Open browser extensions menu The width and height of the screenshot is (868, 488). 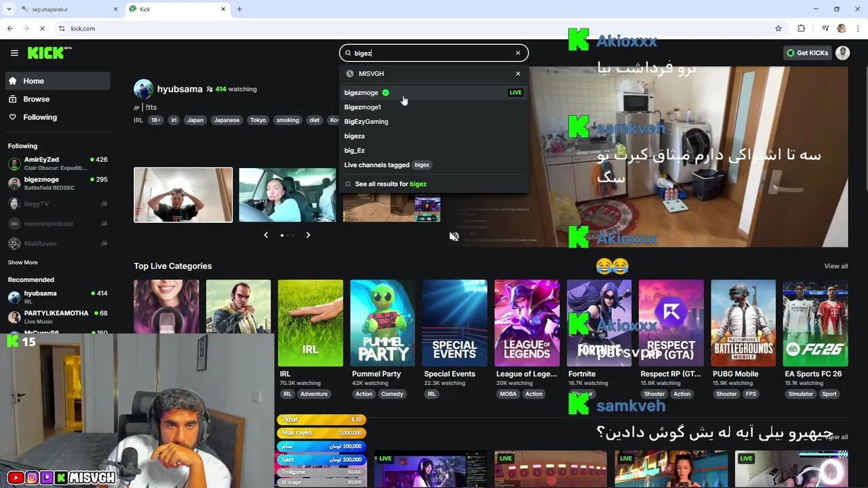pos(802,28)
